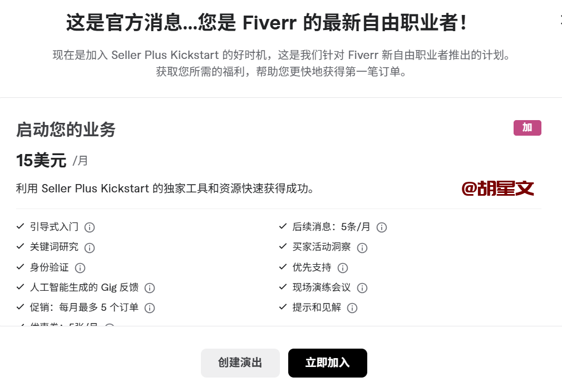Click the pink 加 badge

point(527,127)
